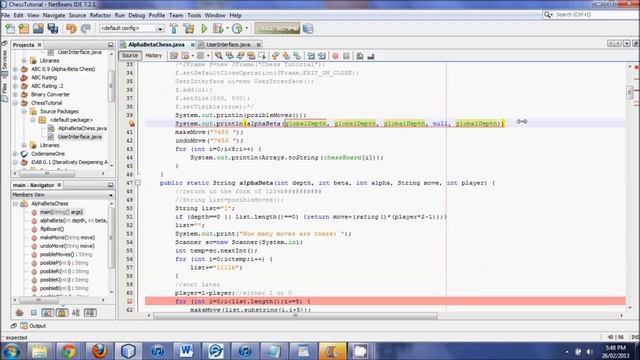The width and height of the screenshot is (640, 360).
Task: Open Microsoft Word from the taskbar
Action: (x=187, y=351)
